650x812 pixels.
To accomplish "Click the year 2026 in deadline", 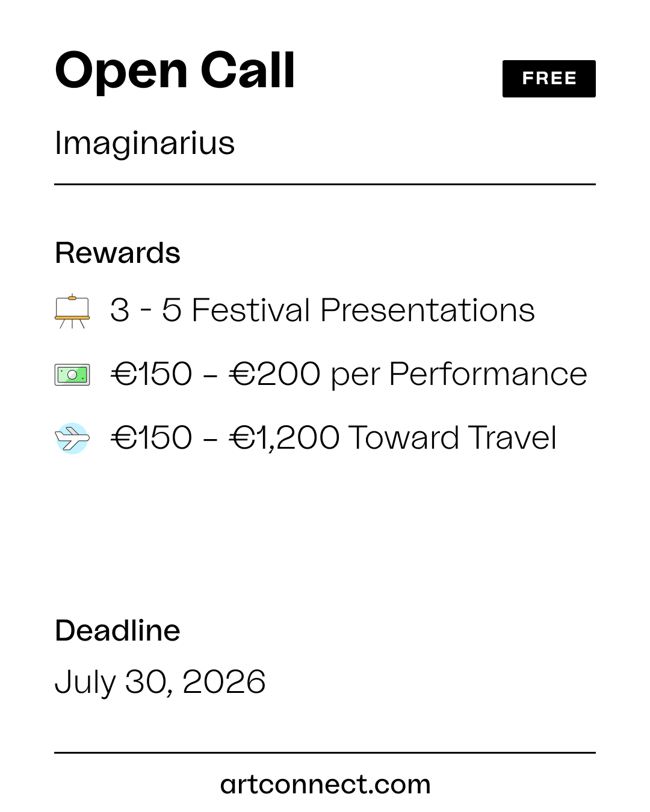I will (224, 682).
